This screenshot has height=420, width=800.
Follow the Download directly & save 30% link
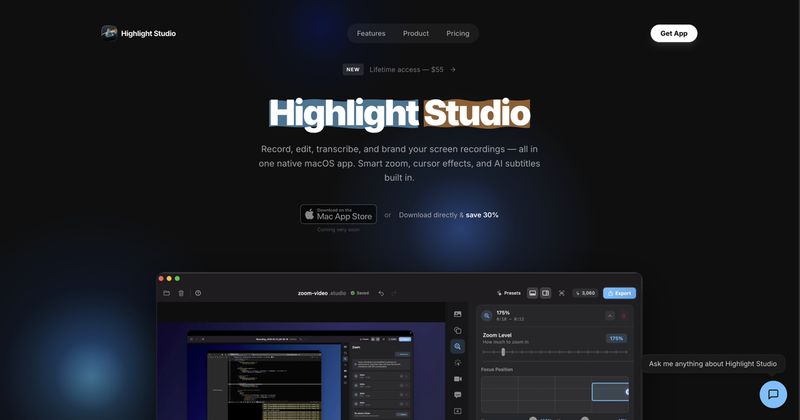click(448, 215)
